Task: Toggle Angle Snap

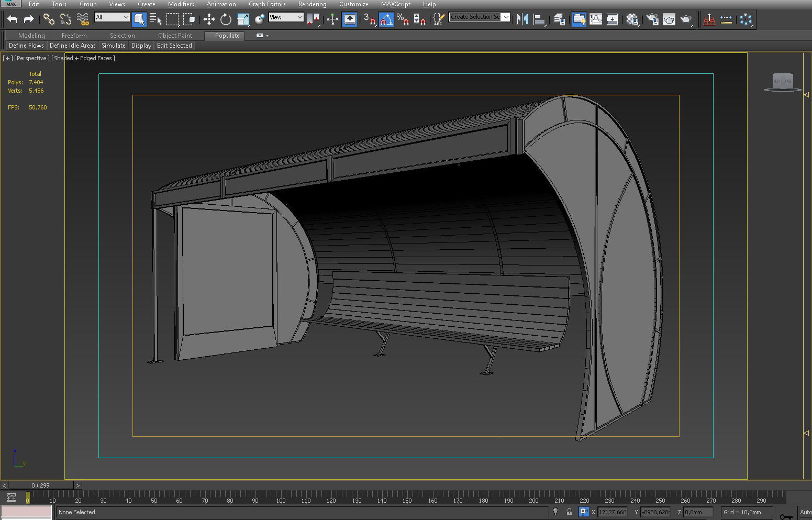Action: tap(386, 19)
